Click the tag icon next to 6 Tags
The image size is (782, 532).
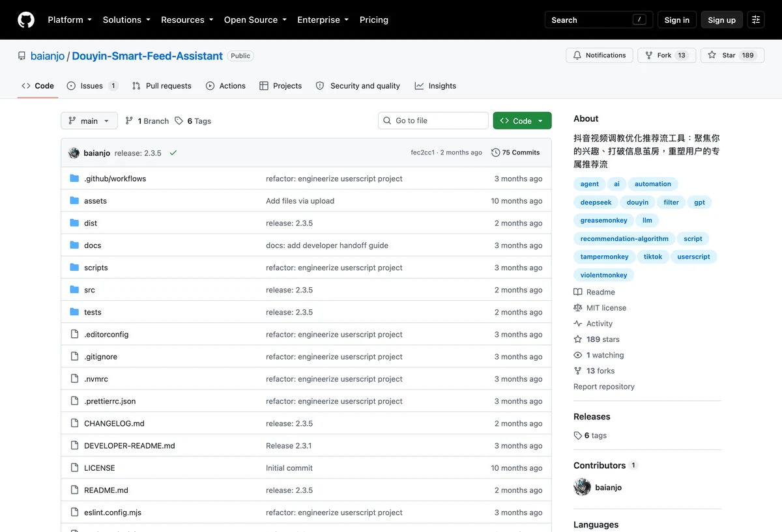click(x=179, y=120)
